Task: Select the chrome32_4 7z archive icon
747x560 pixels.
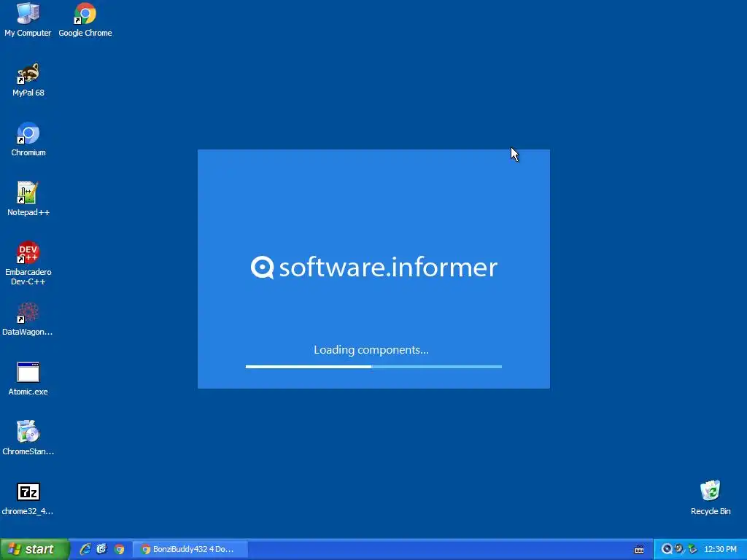Action: (28, 499)
